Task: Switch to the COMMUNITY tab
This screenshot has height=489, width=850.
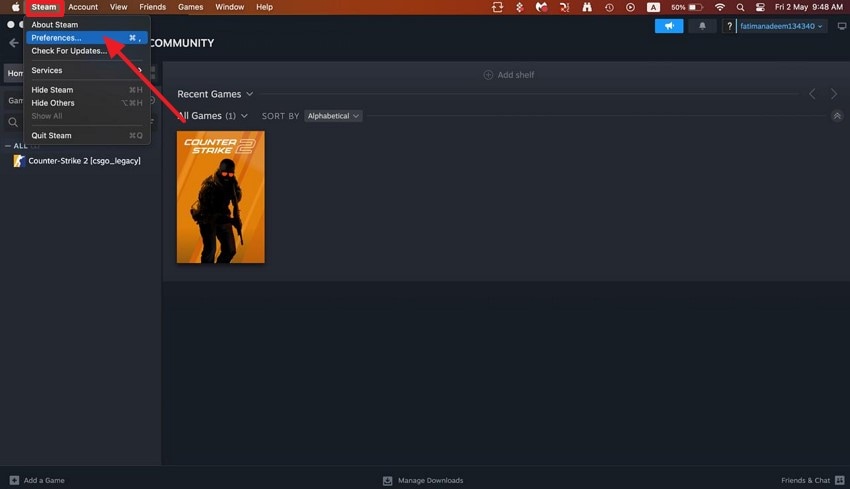Action: (x=182, y=43)
